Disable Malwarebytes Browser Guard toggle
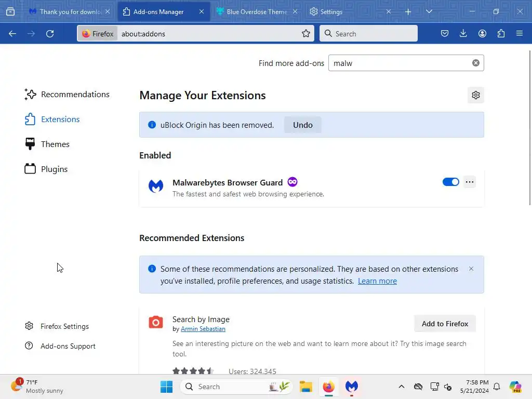Screen dimensions: 532x399 pyautogui.click(x=450, y=182)
